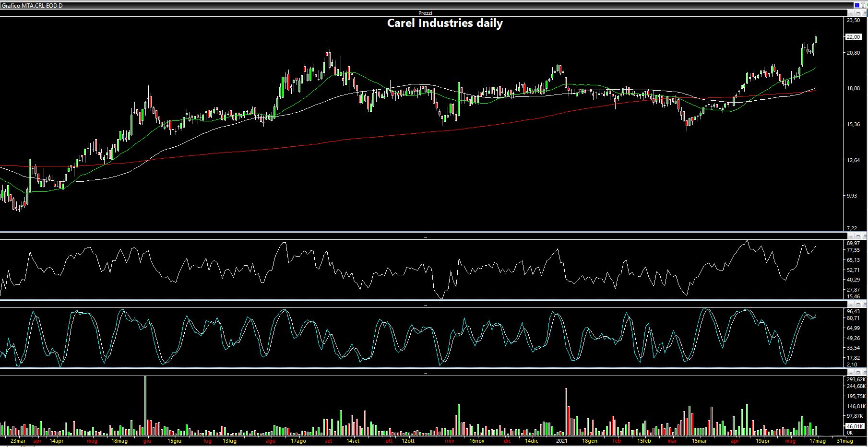This screenshot has width=868, height=447.
Task: Click the 89,97 RSI scale value
Action: click(854, 243)
